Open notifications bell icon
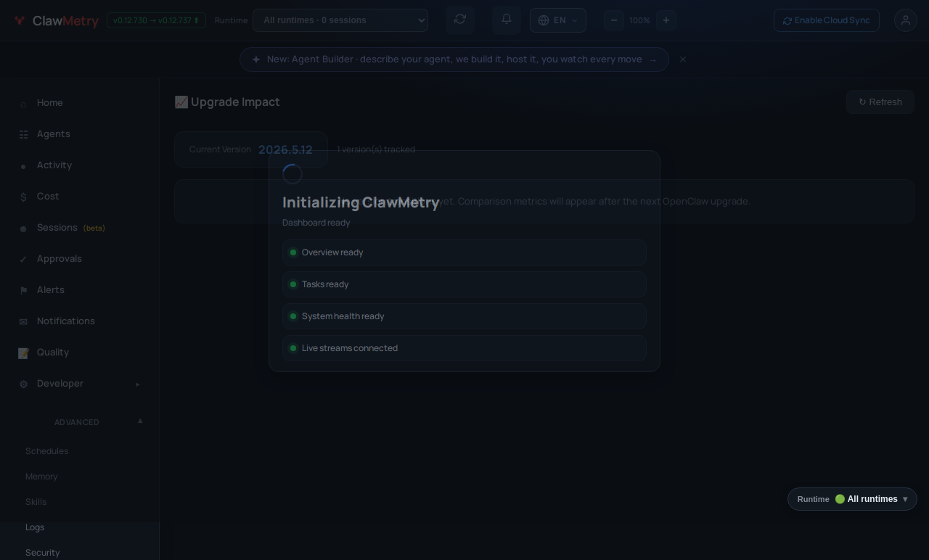929x560 pixels. tap(507, 20)
